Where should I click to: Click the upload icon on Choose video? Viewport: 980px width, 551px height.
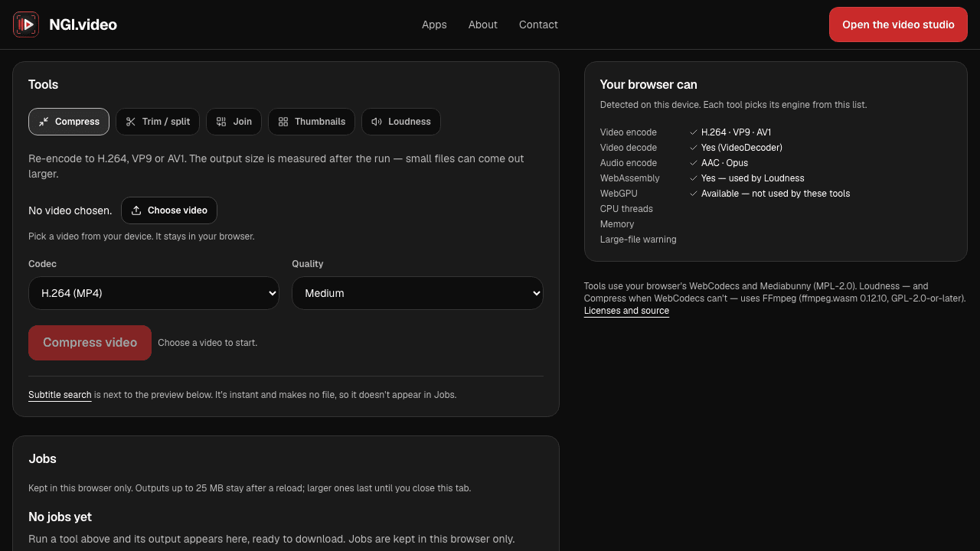click(136, 210)
